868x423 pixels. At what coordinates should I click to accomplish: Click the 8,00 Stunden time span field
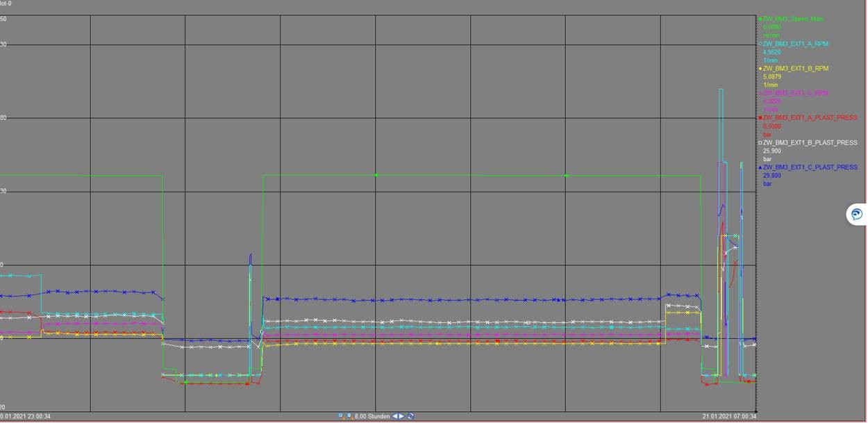point(372,416)
